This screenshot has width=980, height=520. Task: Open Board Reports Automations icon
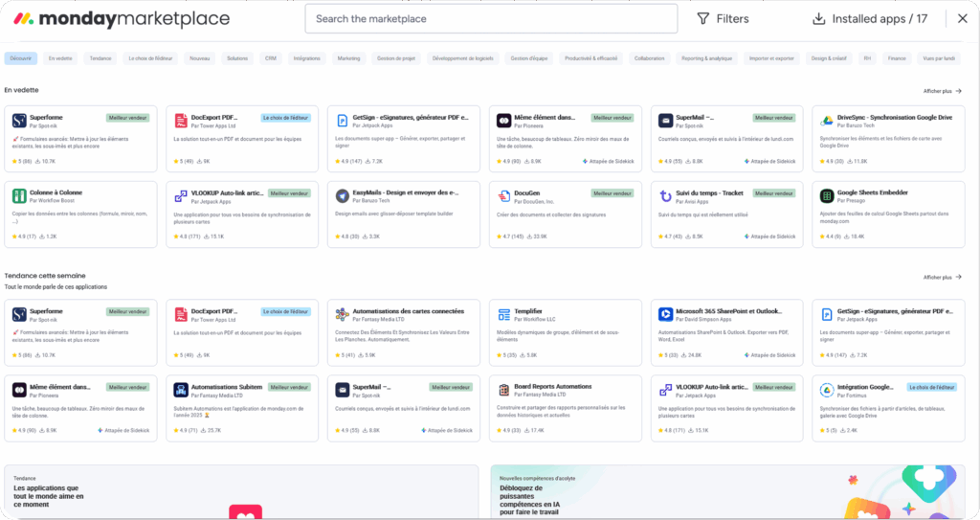click(503, 390)
